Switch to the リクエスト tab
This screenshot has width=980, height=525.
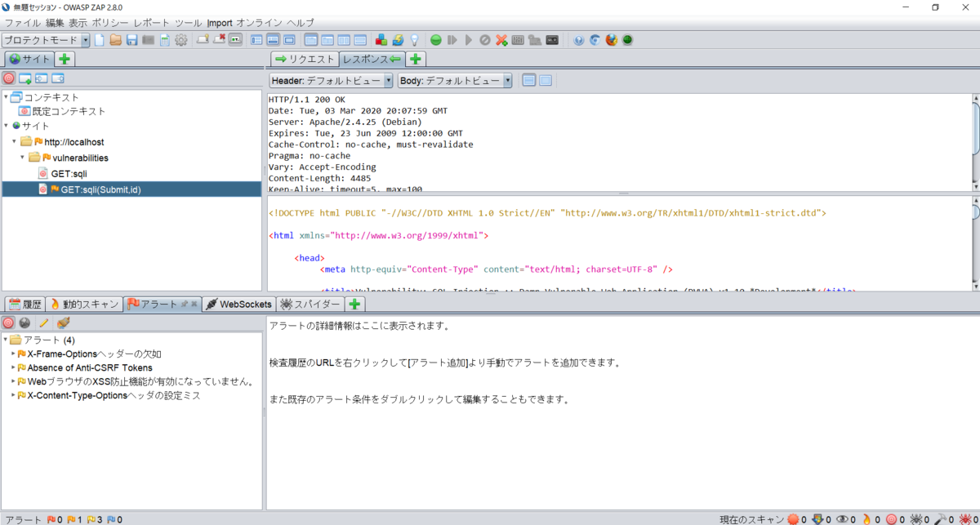pos(305,59)
